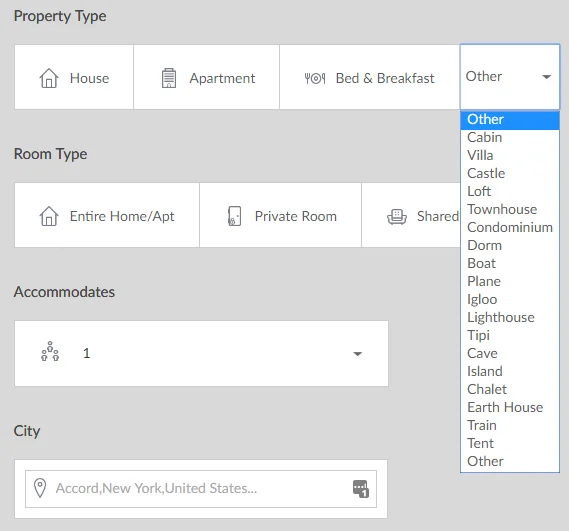
Task: Click the location pin icon in City field
Action: (40, 488)
